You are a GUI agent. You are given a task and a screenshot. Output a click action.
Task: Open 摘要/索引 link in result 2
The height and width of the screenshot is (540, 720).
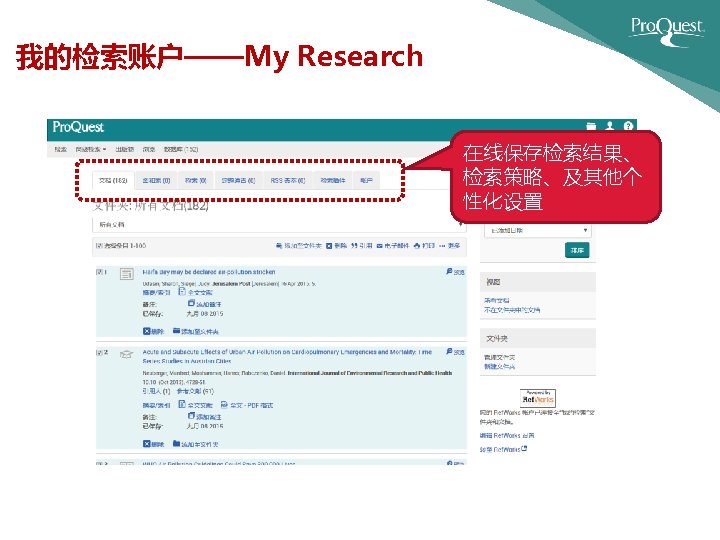click(156, 405)
